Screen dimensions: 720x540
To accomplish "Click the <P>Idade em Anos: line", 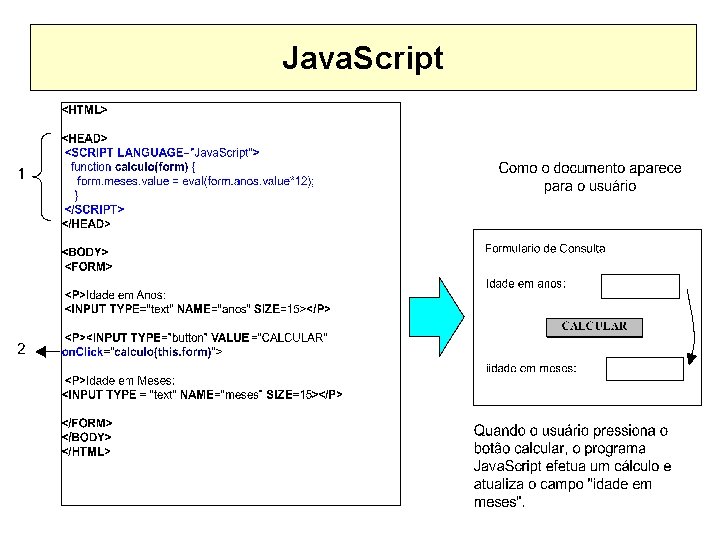I will pos(115,295).
